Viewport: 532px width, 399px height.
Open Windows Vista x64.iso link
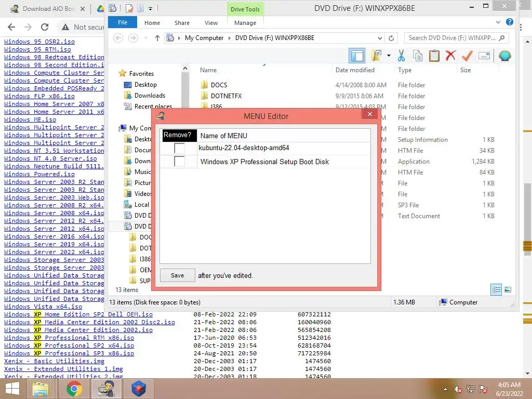click(x=43, y=307)
